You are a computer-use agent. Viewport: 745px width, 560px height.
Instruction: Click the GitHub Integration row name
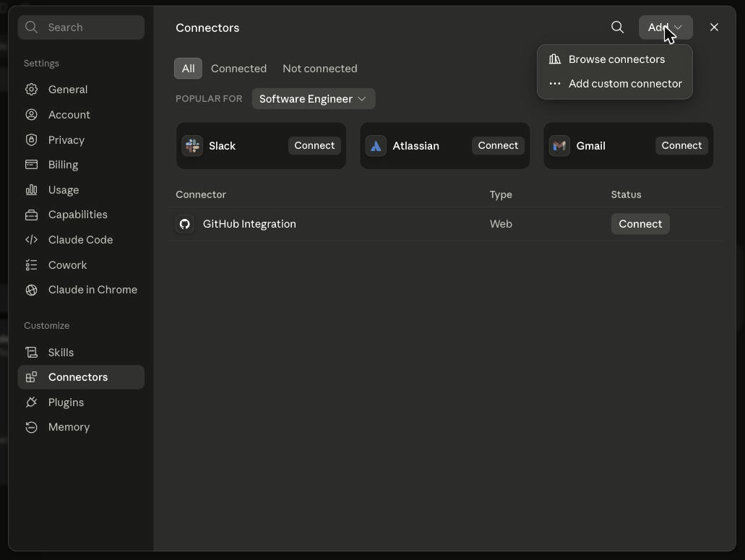tap(249, 224)
